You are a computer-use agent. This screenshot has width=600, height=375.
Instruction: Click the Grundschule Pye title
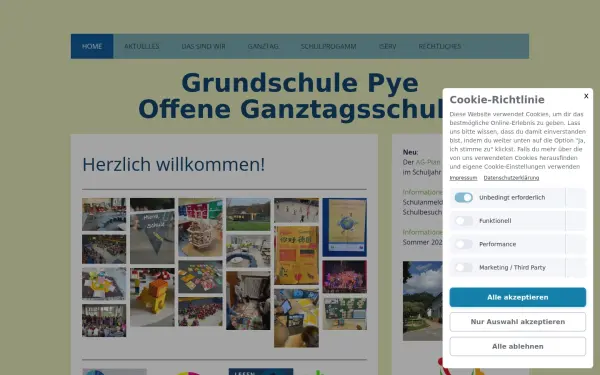click(x=300, y=83)
